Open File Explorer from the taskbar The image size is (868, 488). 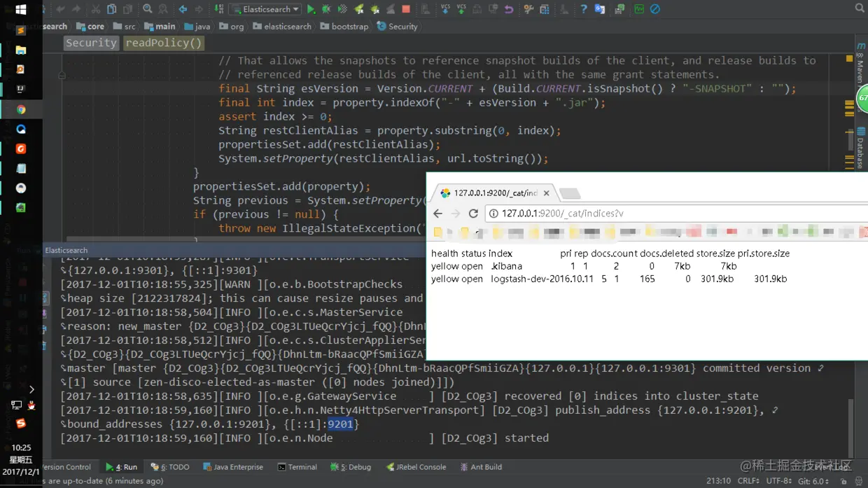21,50
